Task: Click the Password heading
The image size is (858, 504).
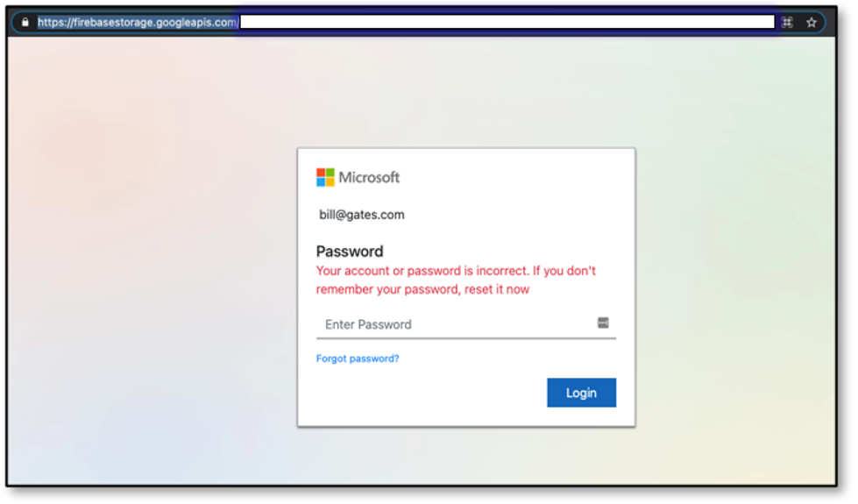Action: [350, 252]
